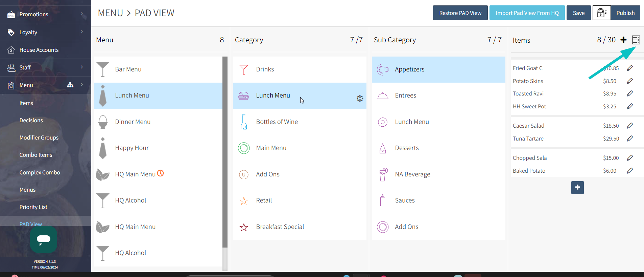Viewport: 644px width, 277px height.
Task: Click the menu hierarchy icon in sidebar
Action: [x=70, y=85]
